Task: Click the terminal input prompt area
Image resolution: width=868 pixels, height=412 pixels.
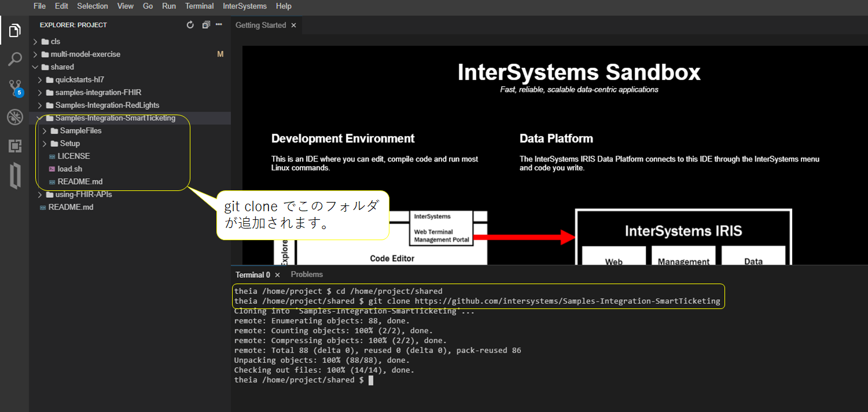Action: (371, 380)
